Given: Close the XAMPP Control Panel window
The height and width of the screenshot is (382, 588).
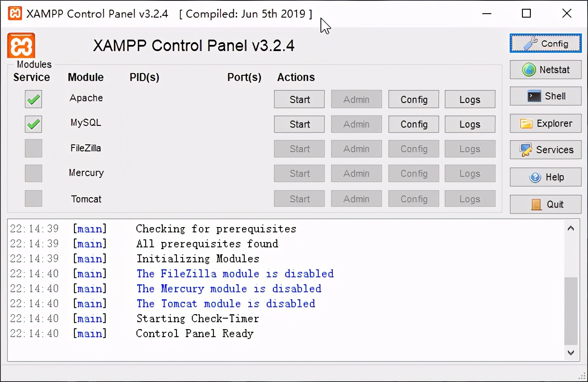Looking at the screenshot, I should 567,13.
